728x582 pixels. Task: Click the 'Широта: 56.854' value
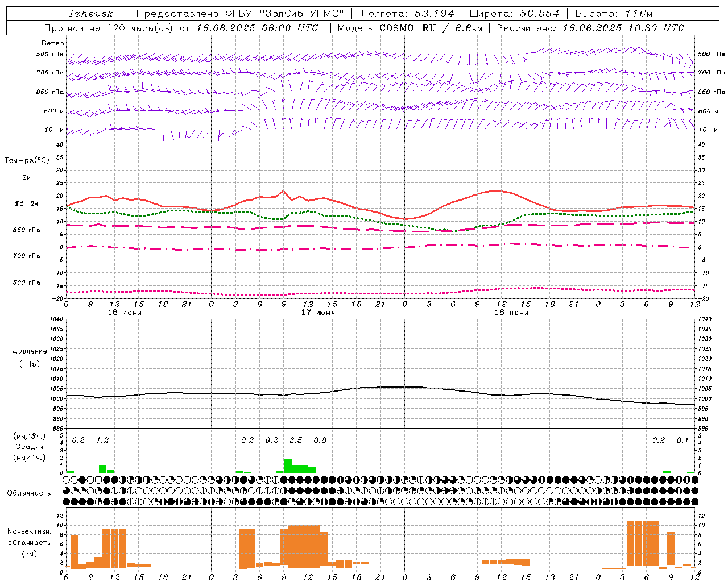515,14
